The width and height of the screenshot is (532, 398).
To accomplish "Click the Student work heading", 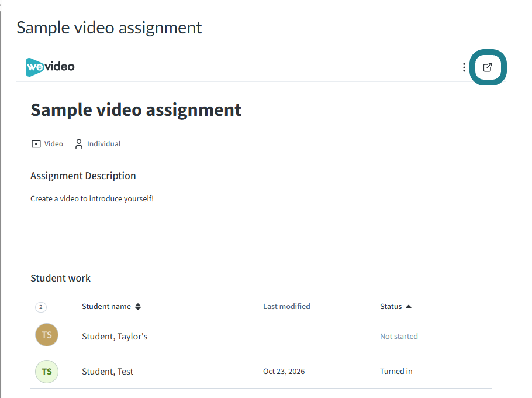I will [x=60, y=278].
